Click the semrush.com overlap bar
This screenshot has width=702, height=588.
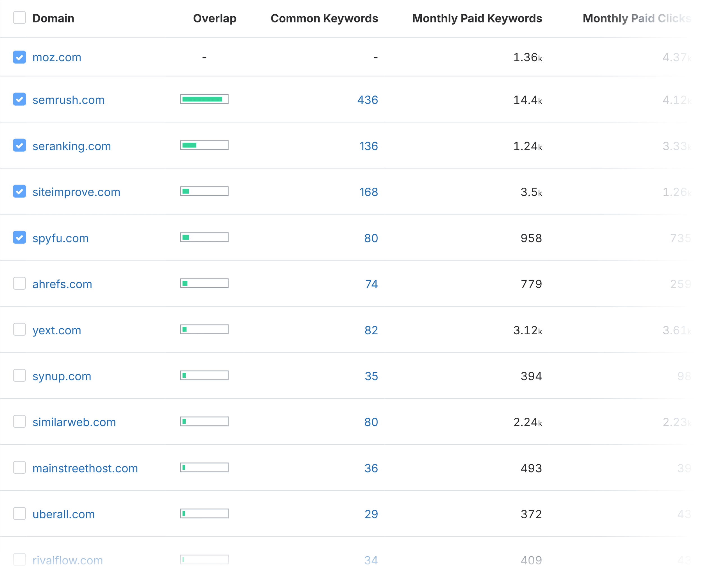[x=204, y=99]
